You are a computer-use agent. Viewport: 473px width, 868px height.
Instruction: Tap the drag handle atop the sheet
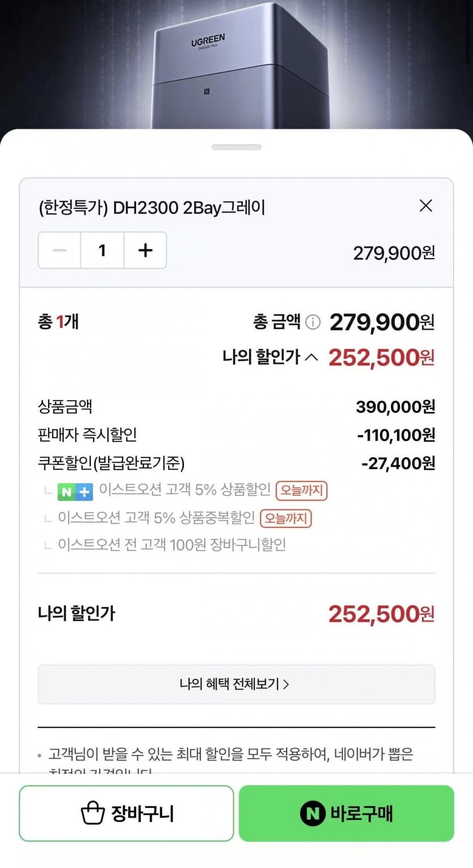pos(236,147)
